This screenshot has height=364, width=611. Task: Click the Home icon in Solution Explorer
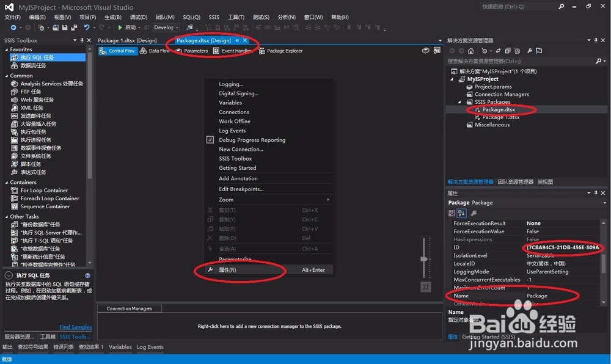tap(470, 51)
